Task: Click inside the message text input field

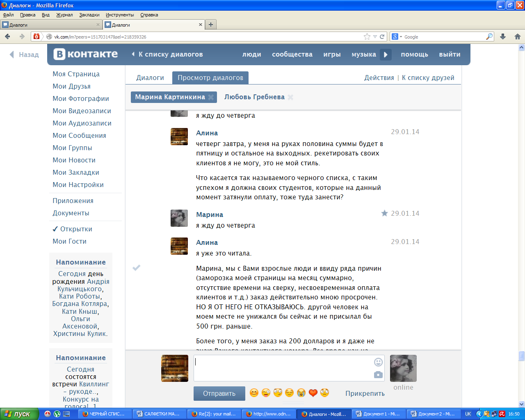Action: pyautogui.click(x=283, y=368)
